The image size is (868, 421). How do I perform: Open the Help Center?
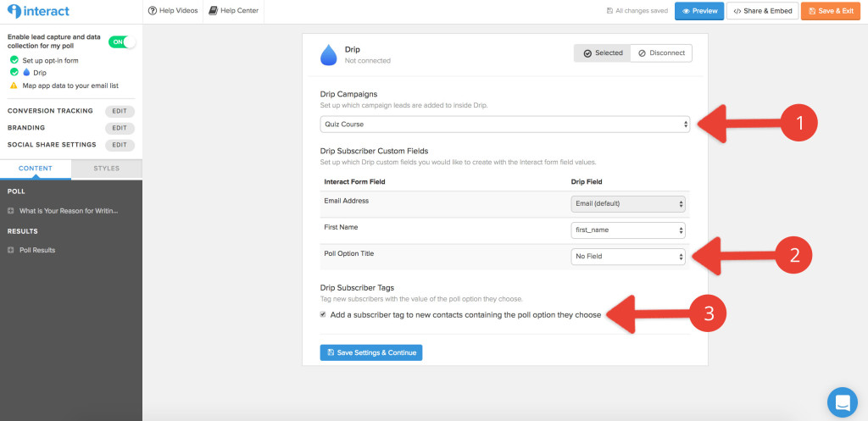234,10
